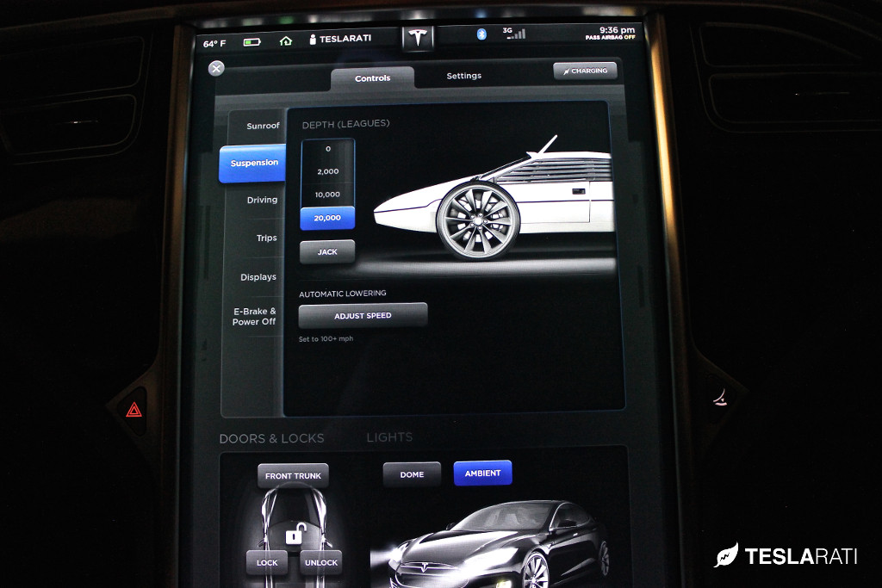Set depth to 0 leagues

(328, 149)
